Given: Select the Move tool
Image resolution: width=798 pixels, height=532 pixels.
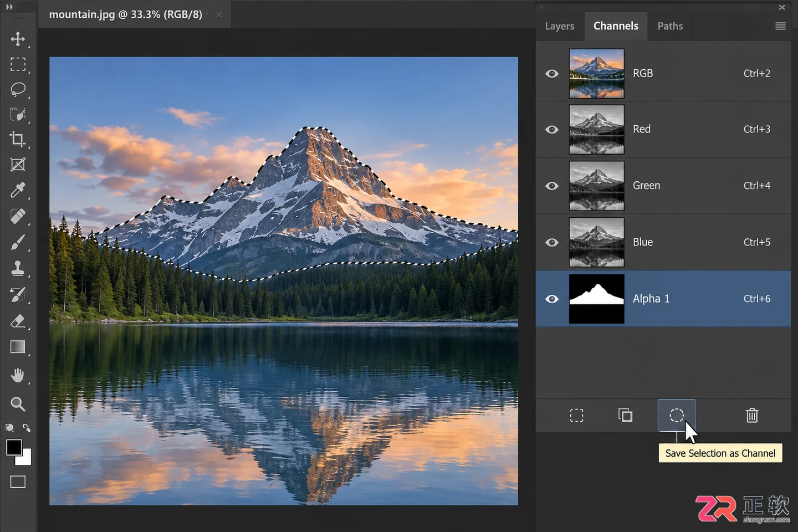Looking at the screenshot, I should tap(18, 39).
